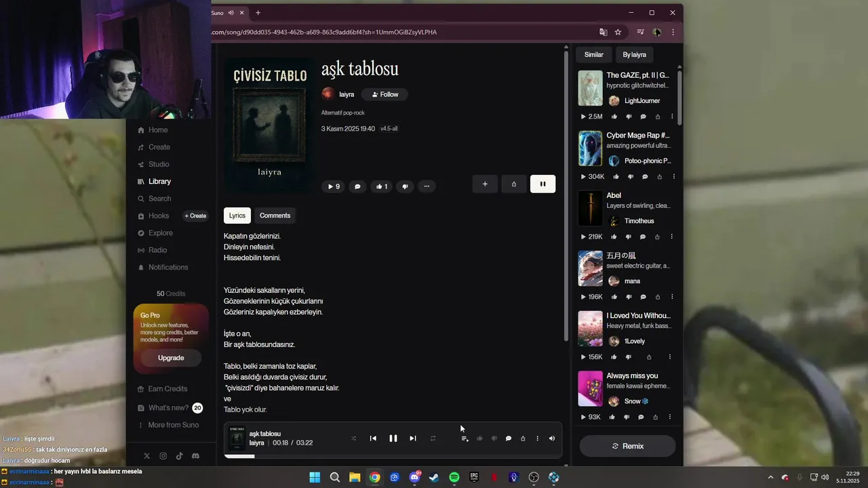Select the Similar tab
The width and height of the screenshot is (868, 488).
click(x=594, y=54)
